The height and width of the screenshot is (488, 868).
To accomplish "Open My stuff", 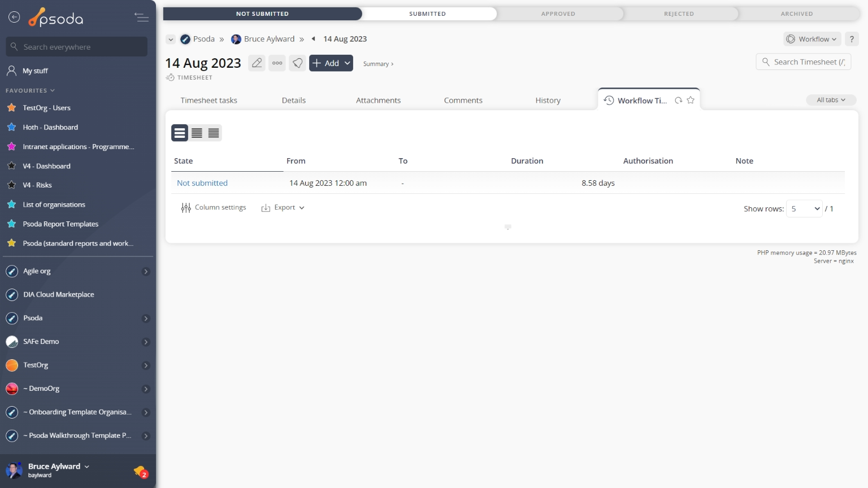I will pos(35,71).
